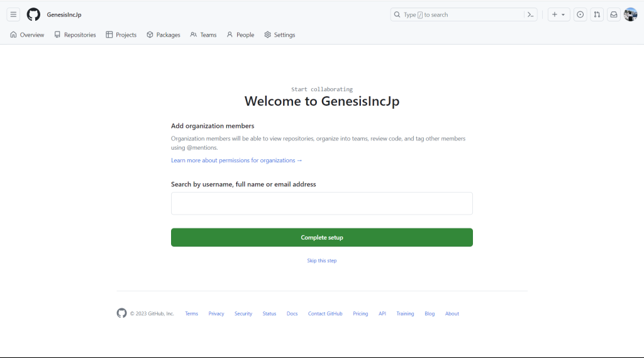Open the Projects tab
Viewport: 644px width, 358px height.
[121, 35]
